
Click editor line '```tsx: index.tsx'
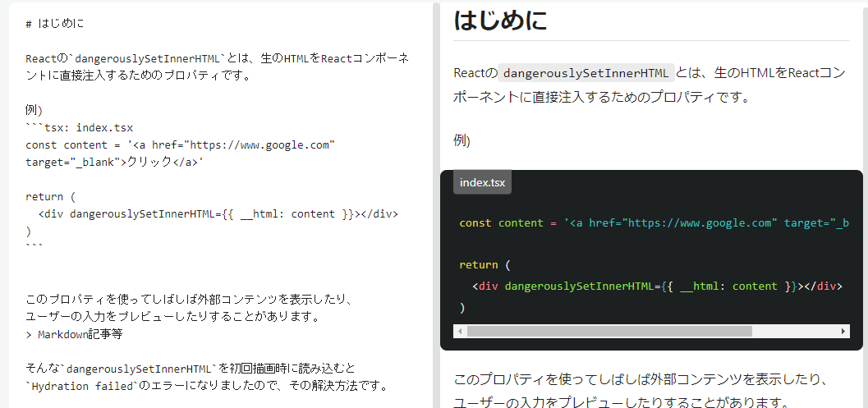(79, 128)
